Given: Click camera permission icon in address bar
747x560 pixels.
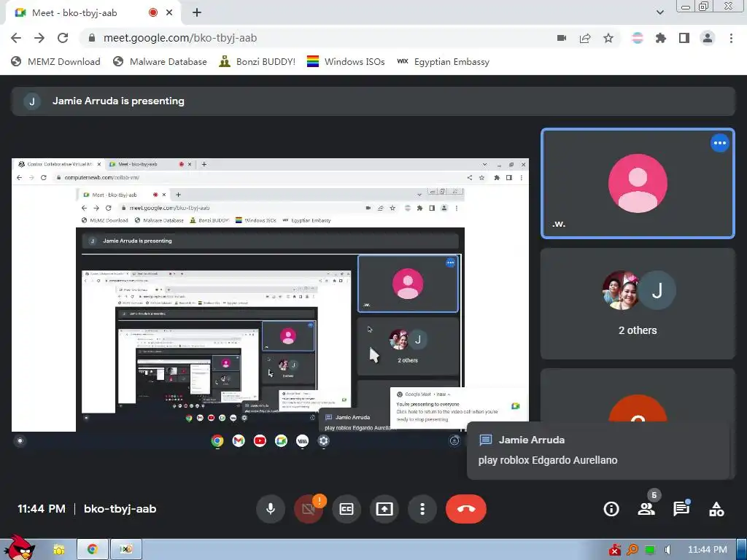Looking at the screenshot, I should pos(562,38).
